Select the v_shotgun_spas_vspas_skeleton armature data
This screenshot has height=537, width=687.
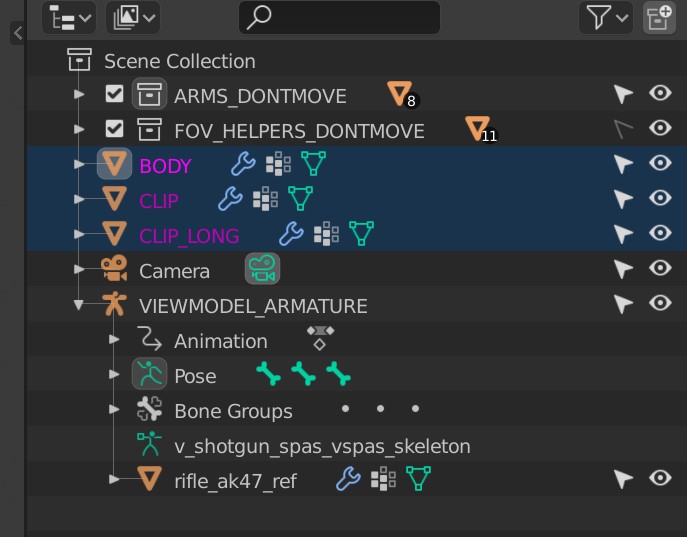[x=322, y=446]
